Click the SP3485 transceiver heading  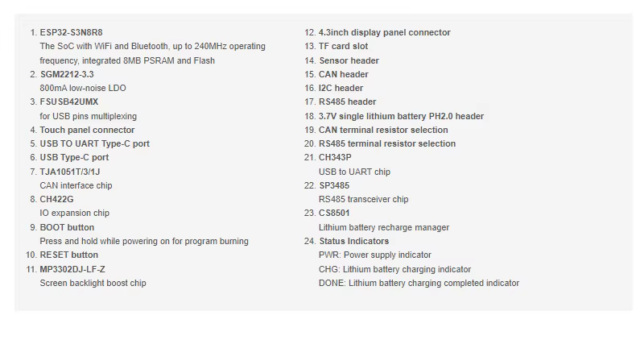click(x=334, y=185)
